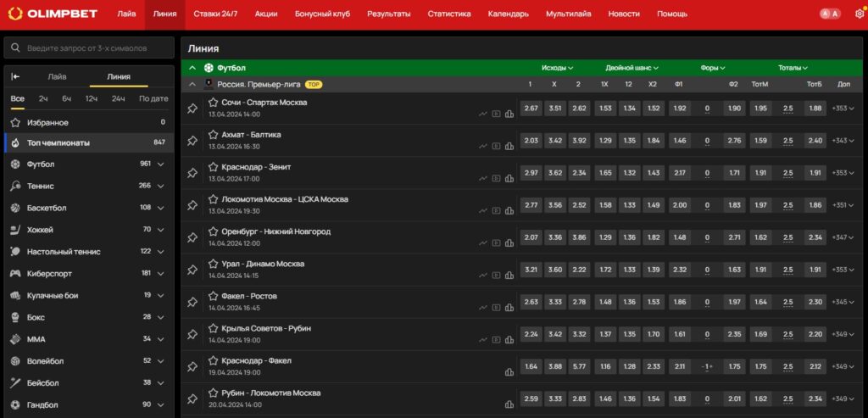Expand Хоккей category in sidebar
Viewport: 868px width, 418px height.
(161, 230)
